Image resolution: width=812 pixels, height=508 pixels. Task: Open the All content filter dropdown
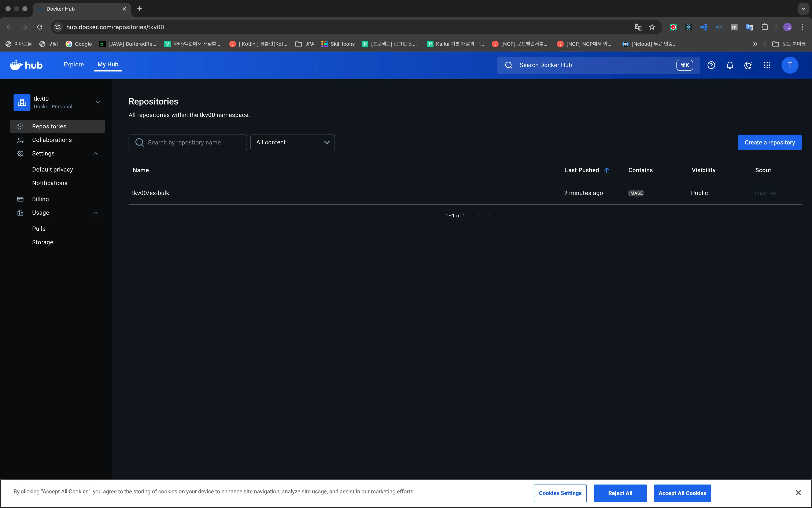pos(292,143)
